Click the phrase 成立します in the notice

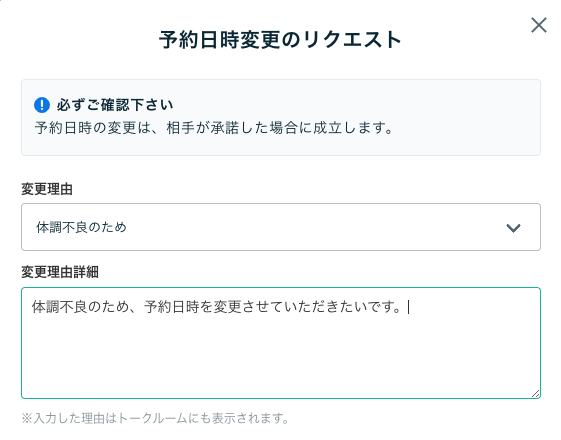click(x=345, y=128)
